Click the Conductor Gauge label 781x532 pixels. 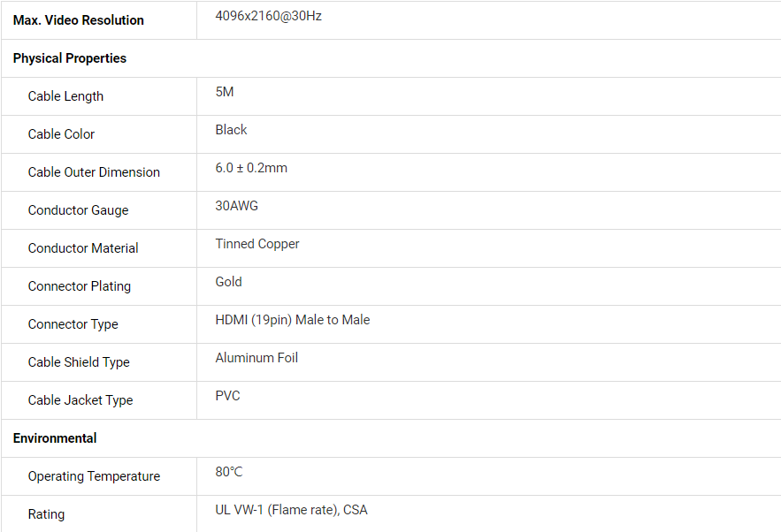78,210
